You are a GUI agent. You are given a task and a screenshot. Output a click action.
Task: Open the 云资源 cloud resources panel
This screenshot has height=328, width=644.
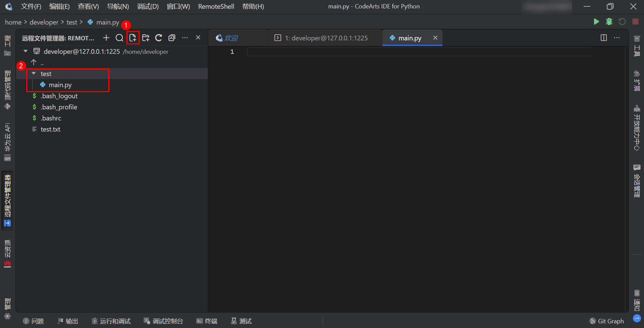[x=7, y=254]
